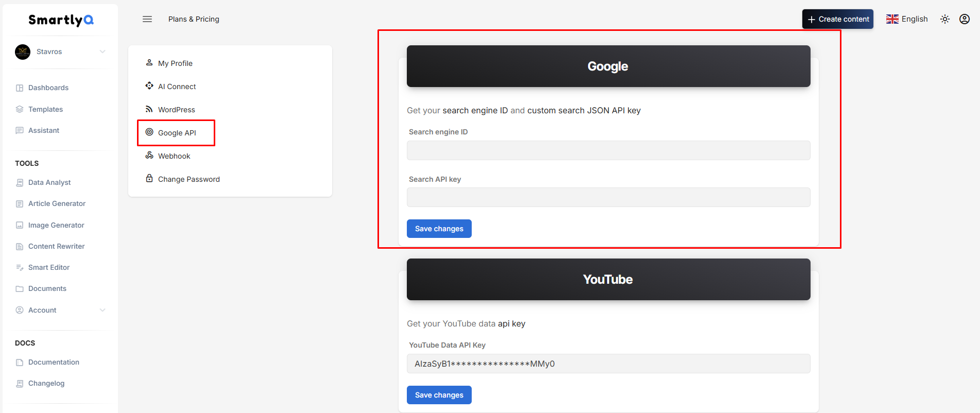Viewport: 980px width, 413px height.
Task: Switch to the Webhook tab
Action: coord(174,156)
